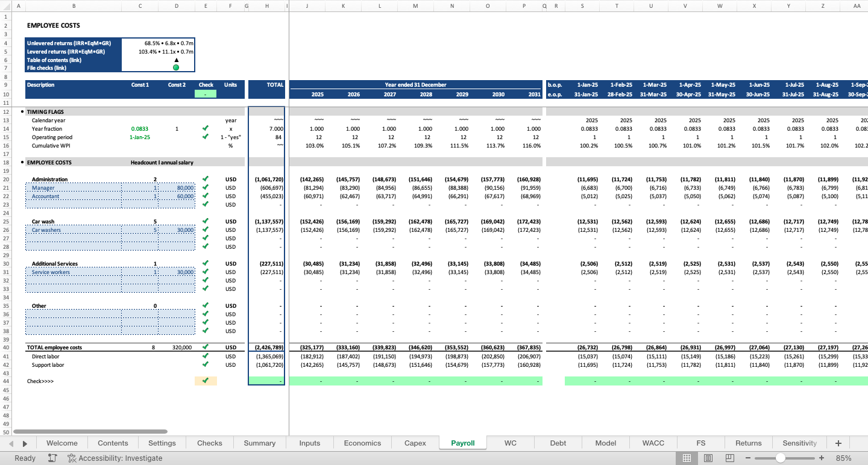The height and width of the screenshot is (465, 868).
Task: Click the TOTAL employee costs (2,426,789) cell
Action: pos(266,348)
